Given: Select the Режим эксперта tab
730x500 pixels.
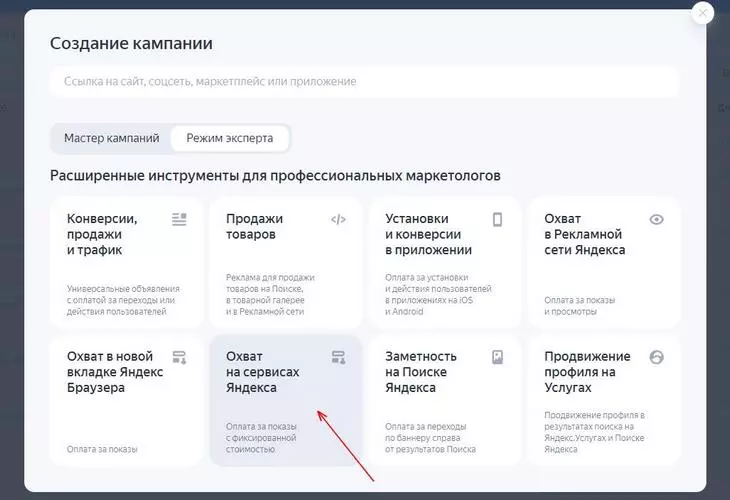Looking at the screenshot, I should click(230, 138).
